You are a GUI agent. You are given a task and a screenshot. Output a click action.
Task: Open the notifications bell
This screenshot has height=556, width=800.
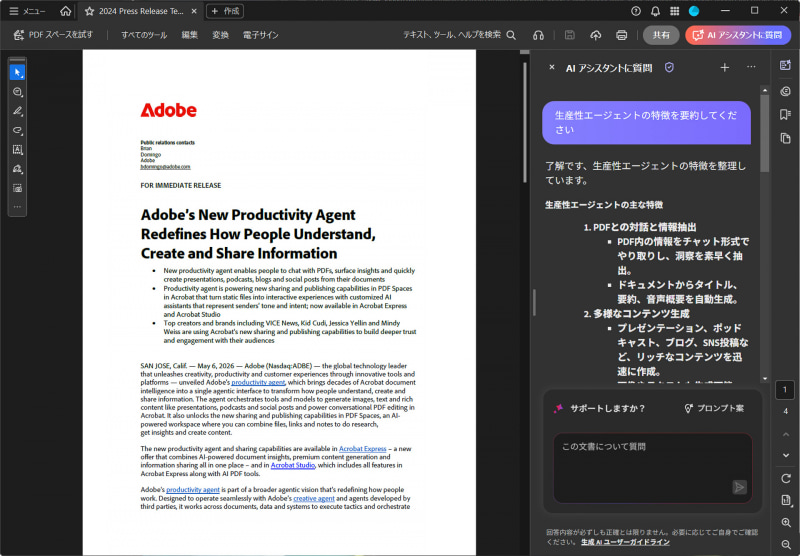(656, 11)
